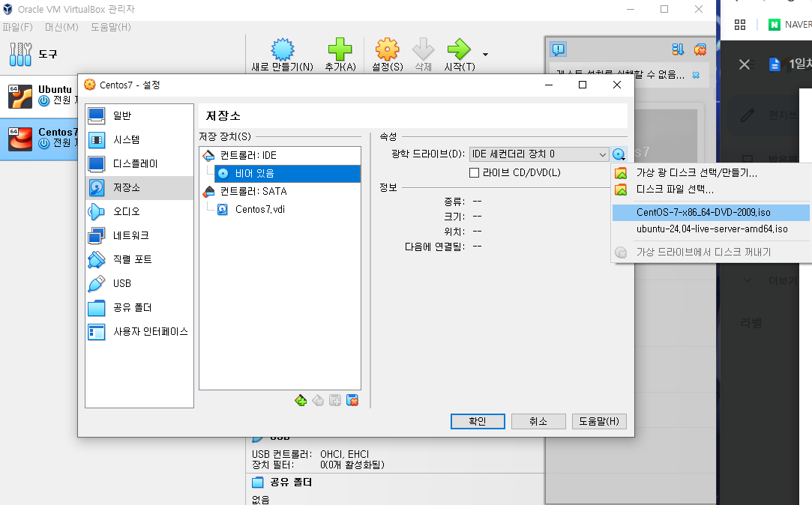Select the 비어 있음 optical drive entry
The height and width of the screenshot is (505, 812).
point(287,173)
